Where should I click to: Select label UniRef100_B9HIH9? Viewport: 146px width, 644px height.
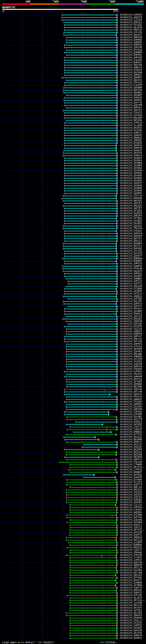(x=131, y=37)
